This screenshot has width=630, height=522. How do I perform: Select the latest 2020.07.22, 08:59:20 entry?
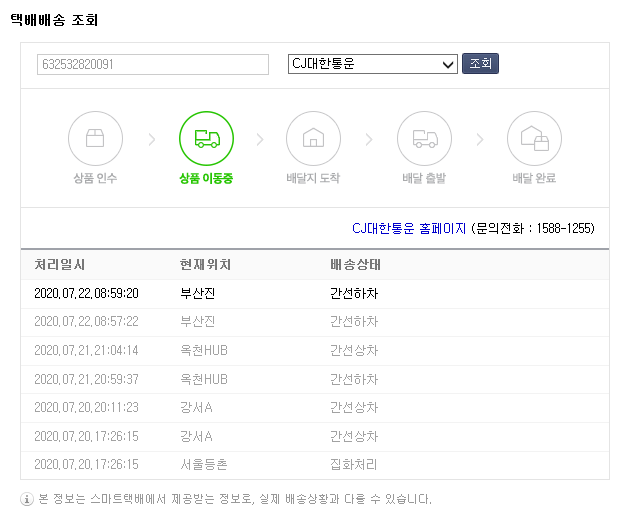pos(86,294)
